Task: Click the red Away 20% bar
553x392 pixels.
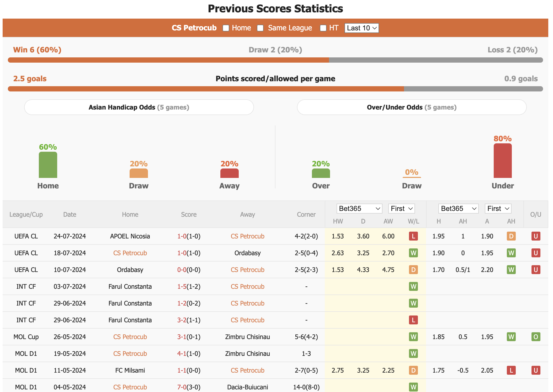Action: click(230, 173)
